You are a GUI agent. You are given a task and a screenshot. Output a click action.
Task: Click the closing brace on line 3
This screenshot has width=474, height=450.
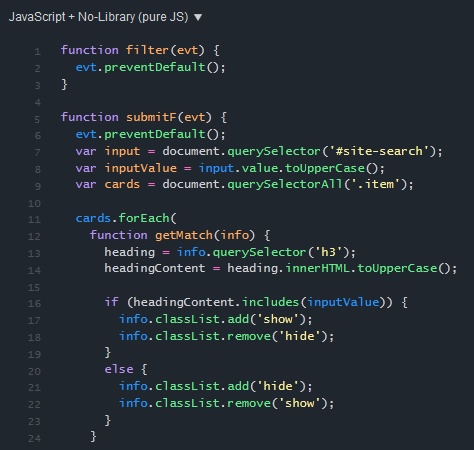[x=64, y=84]
